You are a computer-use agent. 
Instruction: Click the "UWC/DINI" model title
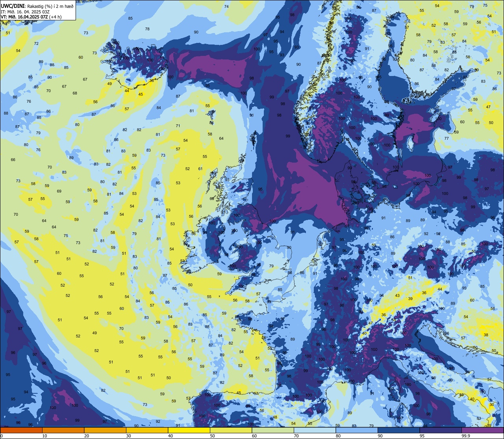(12, 6)
